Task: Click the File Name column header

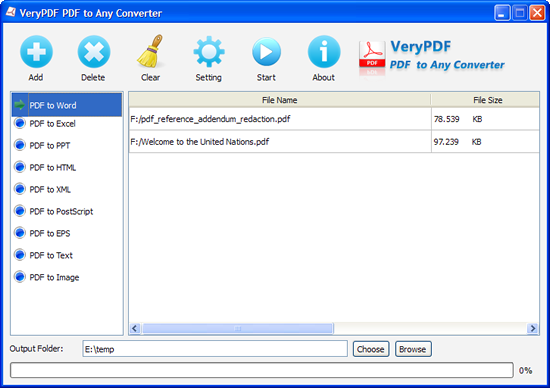Action: pos(280,100)
